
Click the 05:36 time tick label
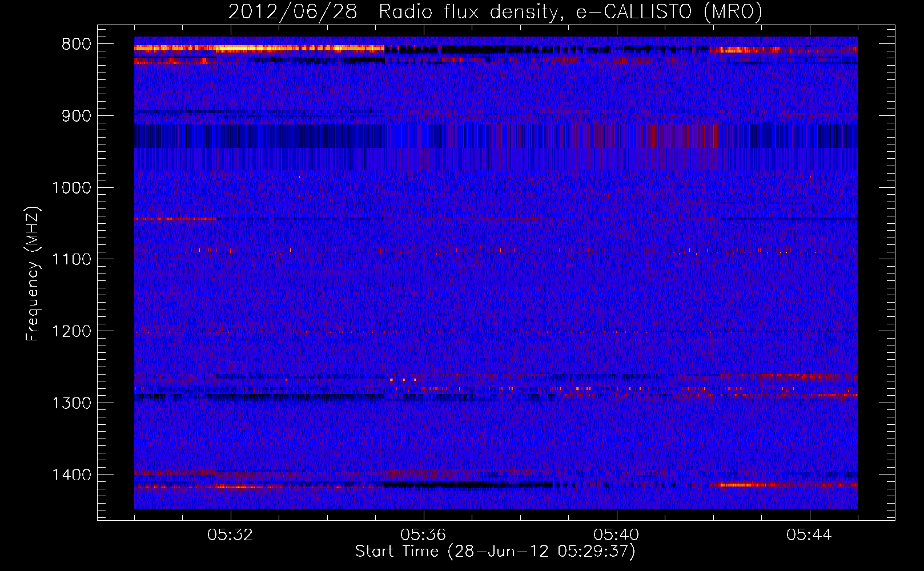[423, 535]
